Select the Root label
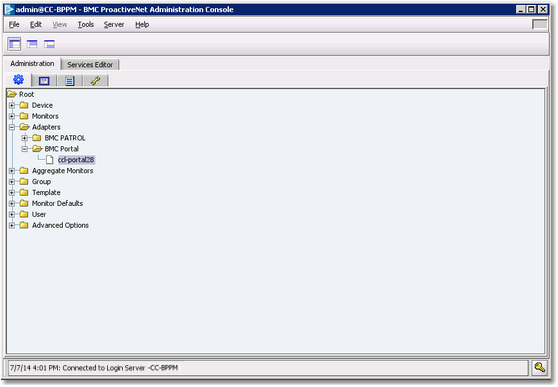558x387 pixels. [26, 94]
